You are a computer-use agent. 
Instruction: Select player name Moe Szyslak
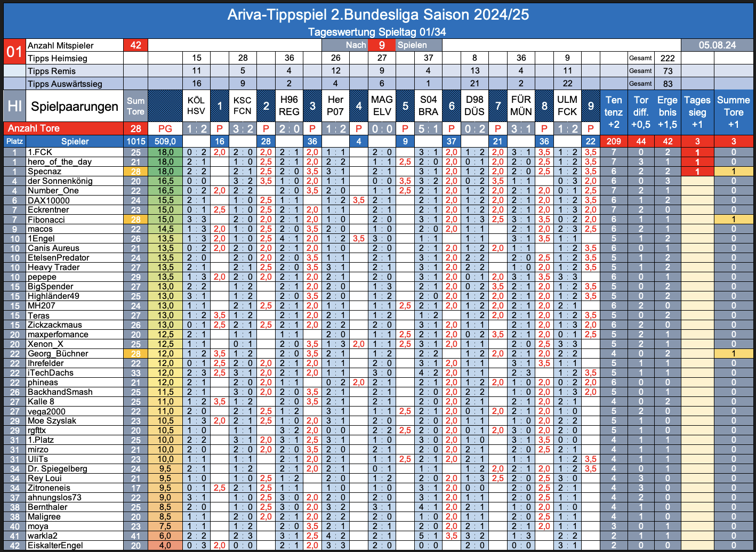[x=52, y=420]
